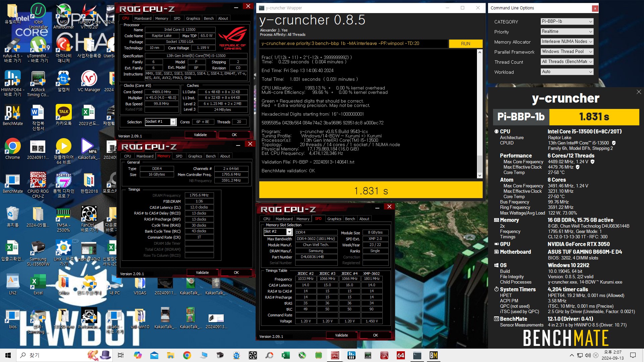Open FanCtrl desktop shortcut

pos(89,219)
